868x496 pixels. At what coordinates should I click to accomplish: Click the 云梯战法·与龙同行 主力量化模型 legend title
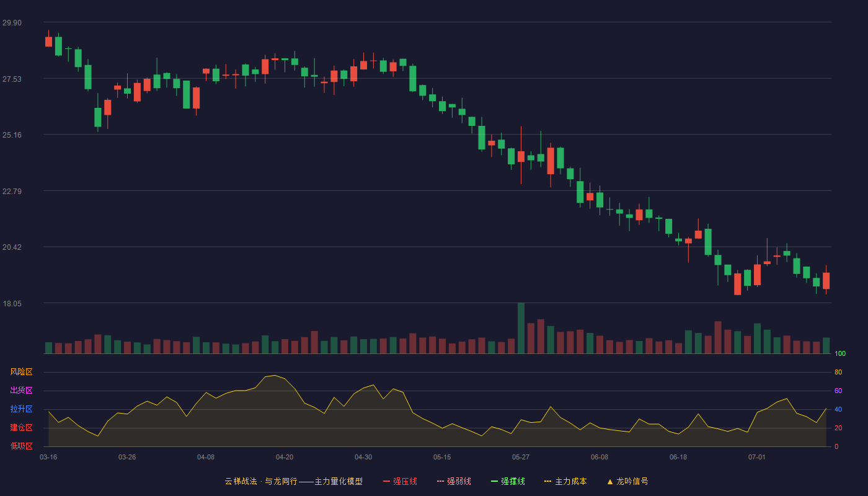(294, 481)
